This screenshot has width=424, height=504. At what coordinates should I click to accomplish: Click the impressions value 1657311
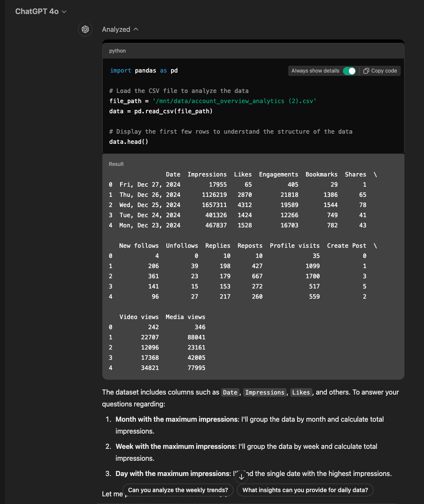pyautogui.click(x=214, y=205)
